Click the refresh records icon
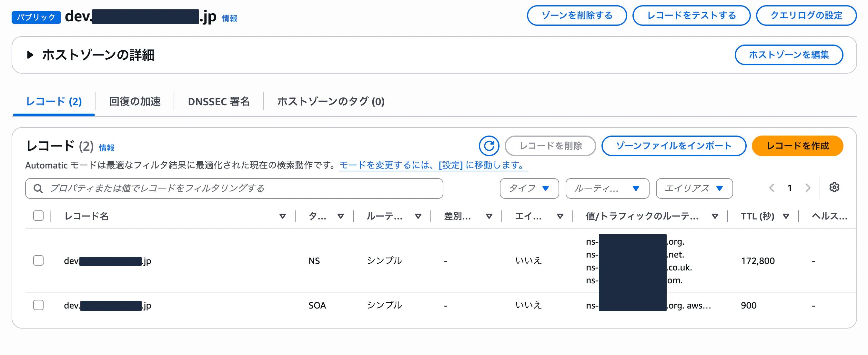The width and height of the screenshot is (868, 355). click(x=489, y=146)
